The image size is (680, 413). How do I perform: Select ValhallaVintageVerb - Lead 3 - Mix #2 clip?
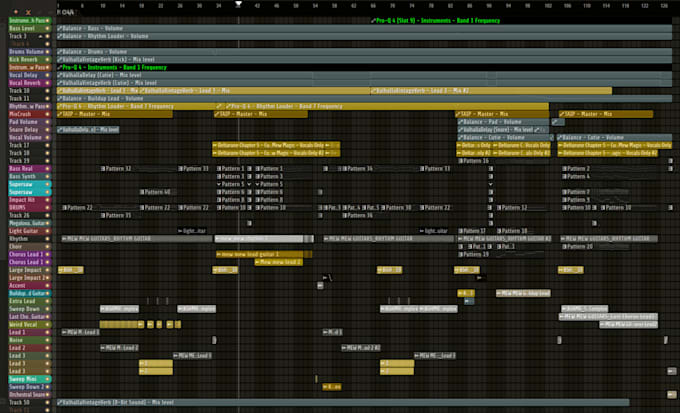pyautogui.click(x=491, y=91)
